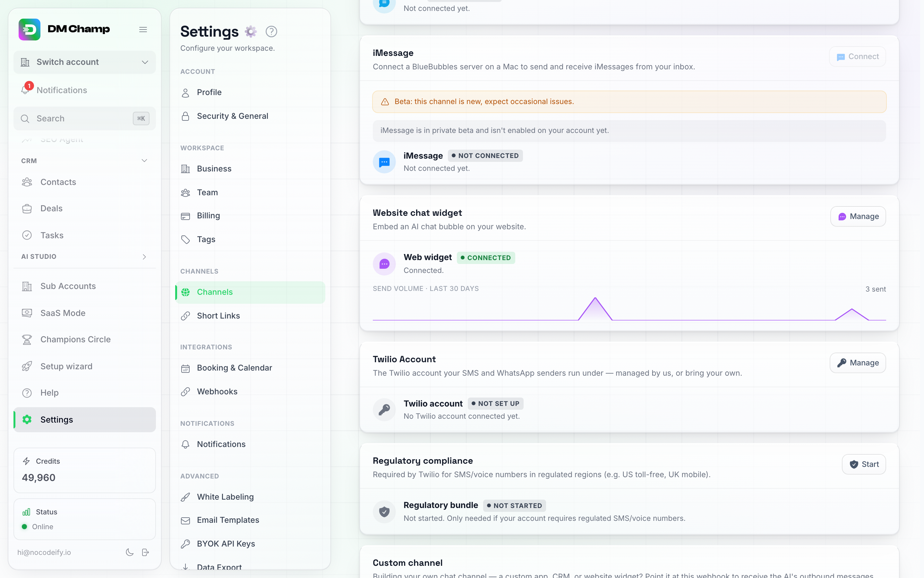Click the log out icon beside email
This screenshot has width=924, height=578.
coord(145,552)
